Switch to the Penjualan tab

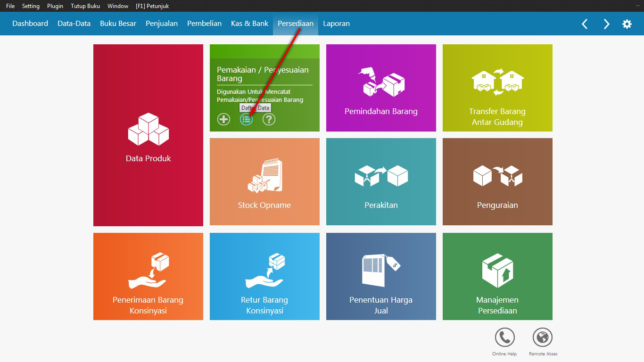162,24
